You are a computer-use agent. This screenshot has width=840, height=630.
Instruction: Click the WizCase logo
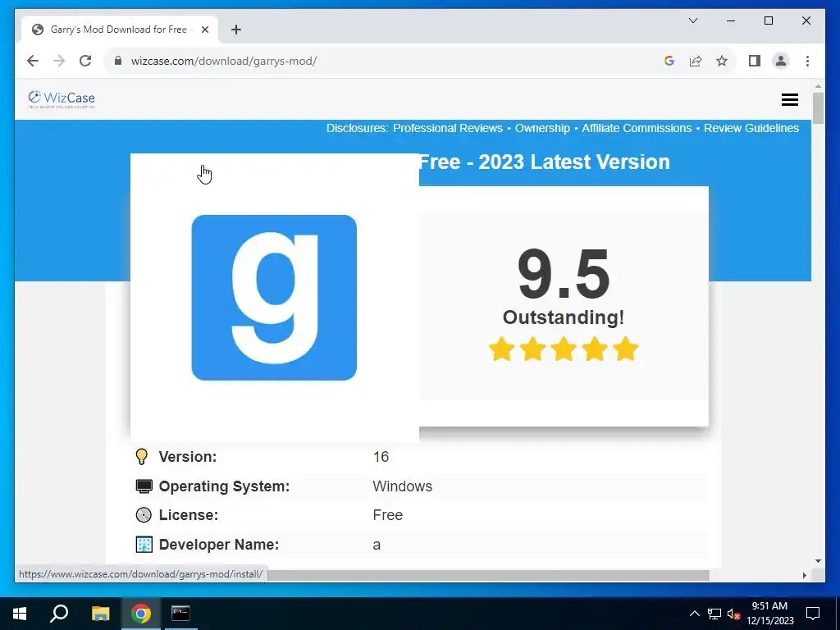pyautogui.click(x=62, y=99)
